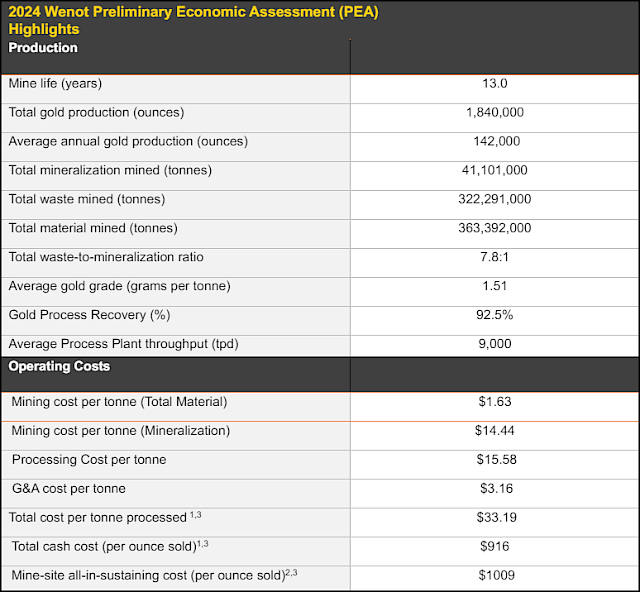Click Average gold grade (grams per tonne) label

120,287
